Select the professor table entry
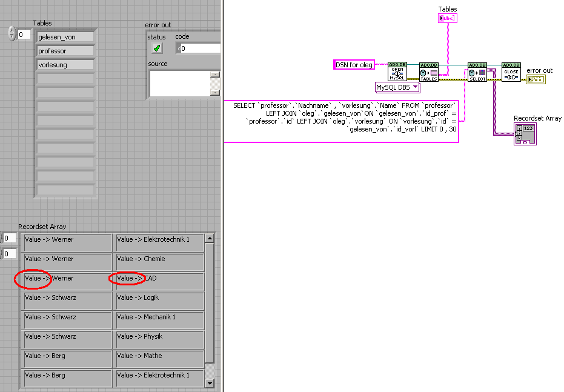Screen dimensions: 564x392 click(x=65, y=51)
